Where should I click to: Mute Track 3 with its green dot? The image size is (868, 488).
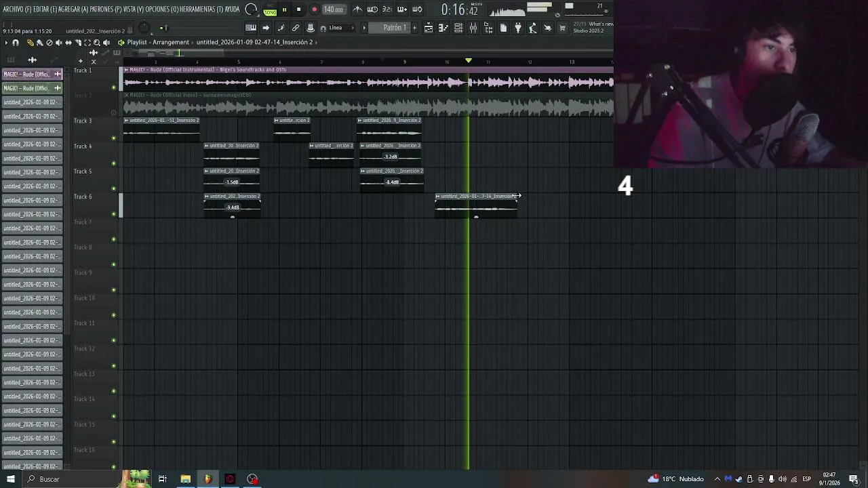click(x=113, y=138)
